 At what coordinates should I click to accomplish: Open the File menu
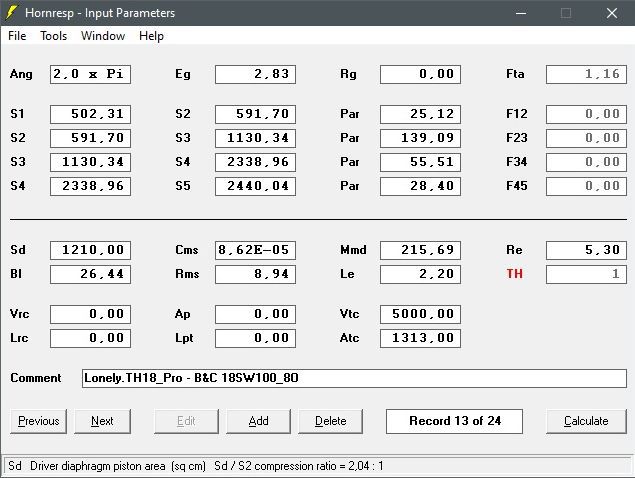tap(17, 36)
